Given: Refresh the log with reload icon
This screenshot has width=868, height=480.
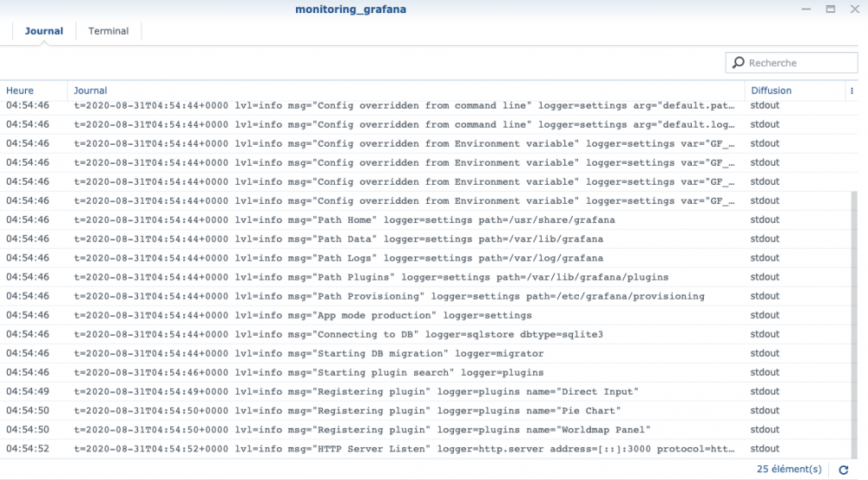Looking at the screenshot, I should pyautogui.click(x=844, y=470).
